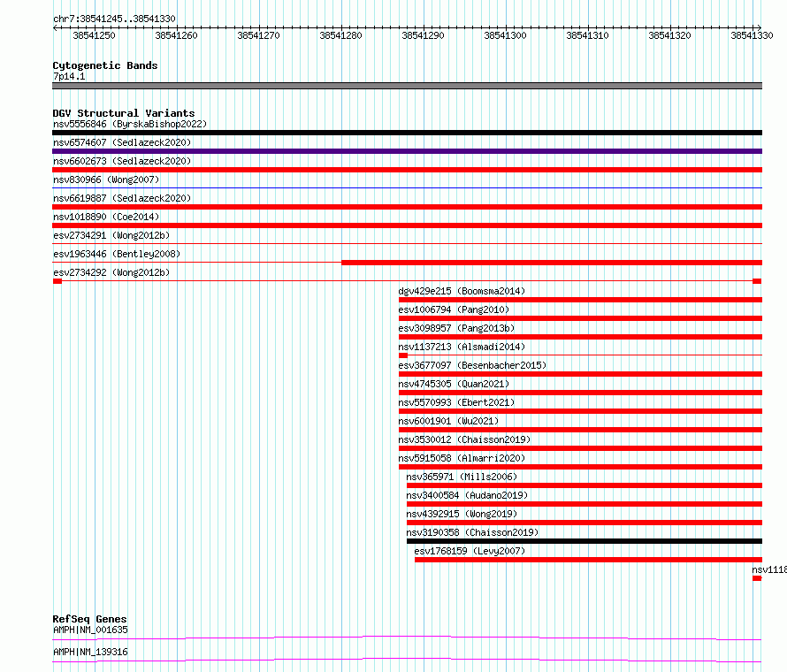Click the small red block at start of esv2734292

(x=57, y=281)
